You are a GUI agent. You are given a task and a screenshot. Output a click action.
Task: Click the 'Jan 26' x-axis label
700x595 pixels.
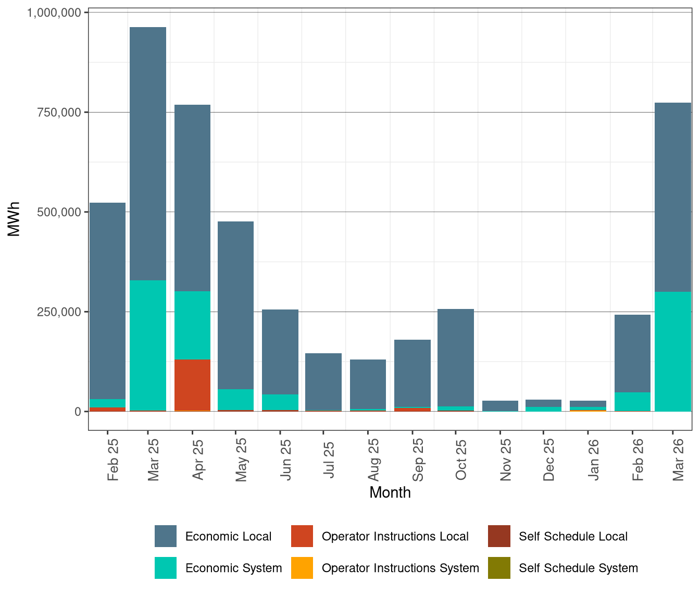593,460
